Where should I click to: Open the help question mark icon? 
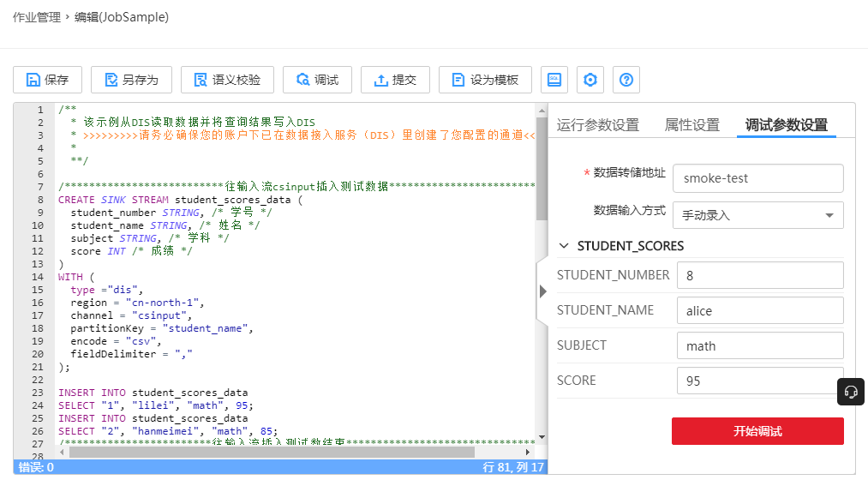click(626, 80)
